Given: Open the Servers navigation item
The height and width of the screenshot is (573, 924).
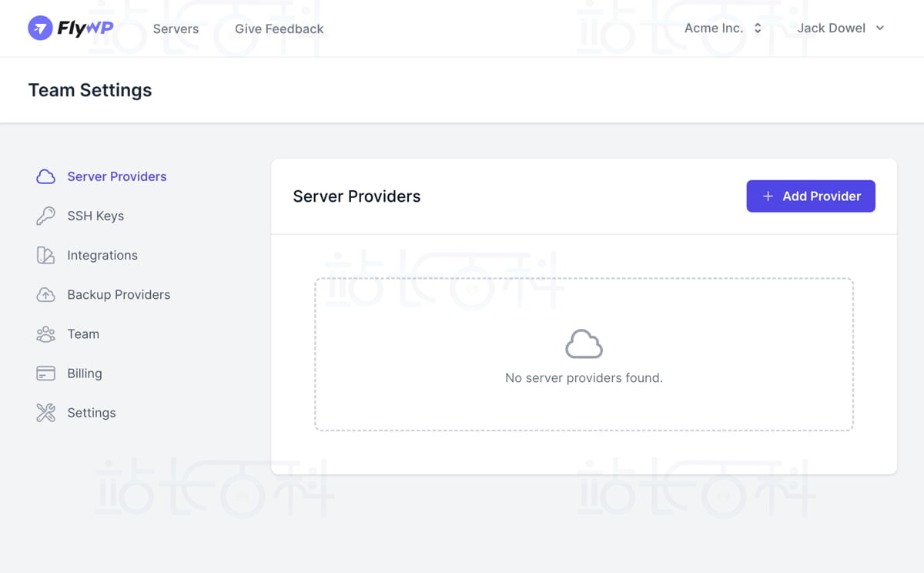Looking at the screenshot, I should point(176,28).
